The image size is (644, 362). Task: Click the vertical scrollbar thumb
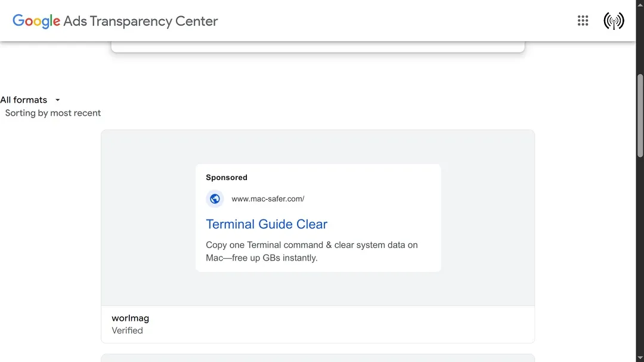(x=640, y=116)
